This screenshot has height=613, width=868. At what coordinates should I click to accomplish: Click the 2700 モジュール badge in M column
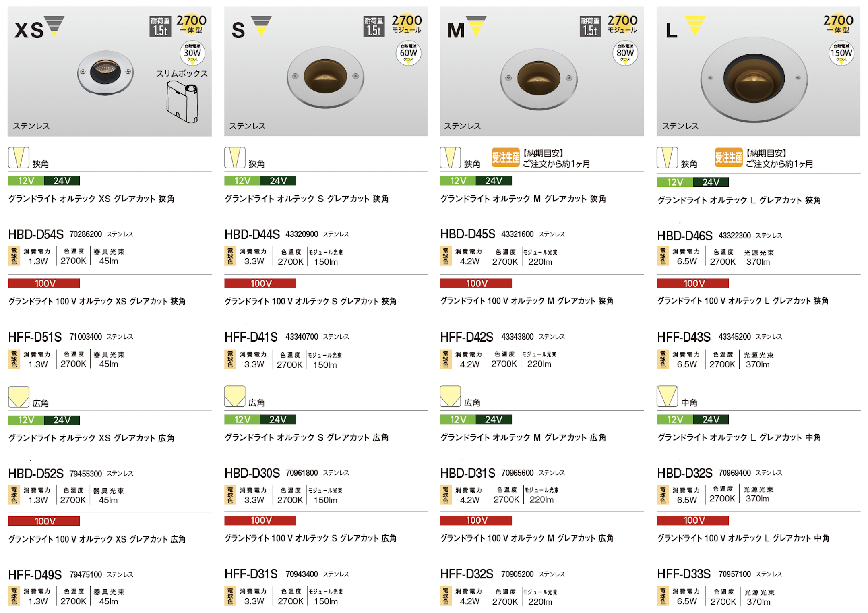622,24
